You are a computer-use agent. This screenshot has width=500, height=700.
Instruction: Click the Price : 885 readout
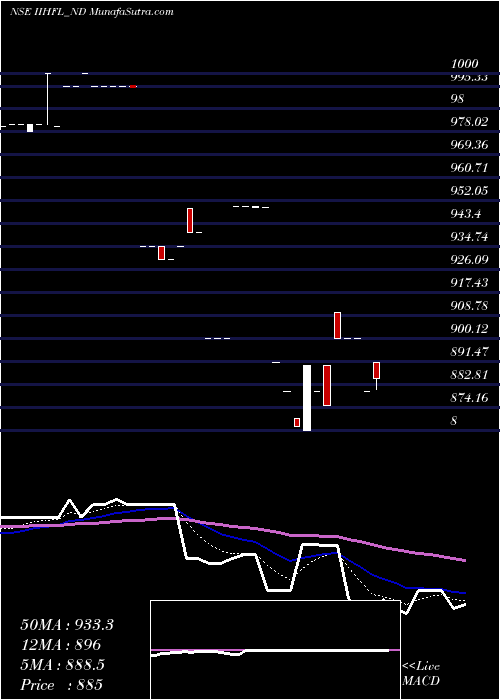tap(62, 685)
